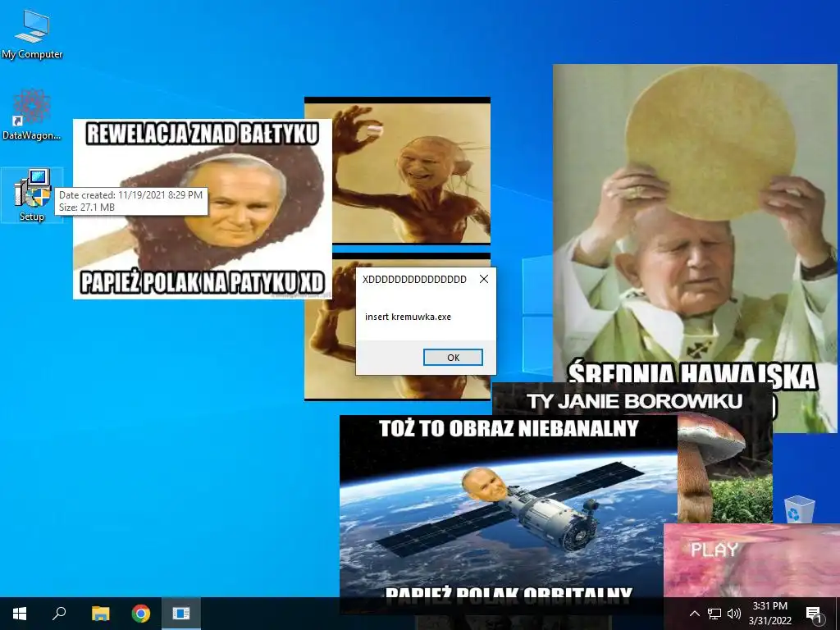The width and height of the screenshot is (840, 630).
Task: Open the Recycle Bin icon
Action: point(799,509)
